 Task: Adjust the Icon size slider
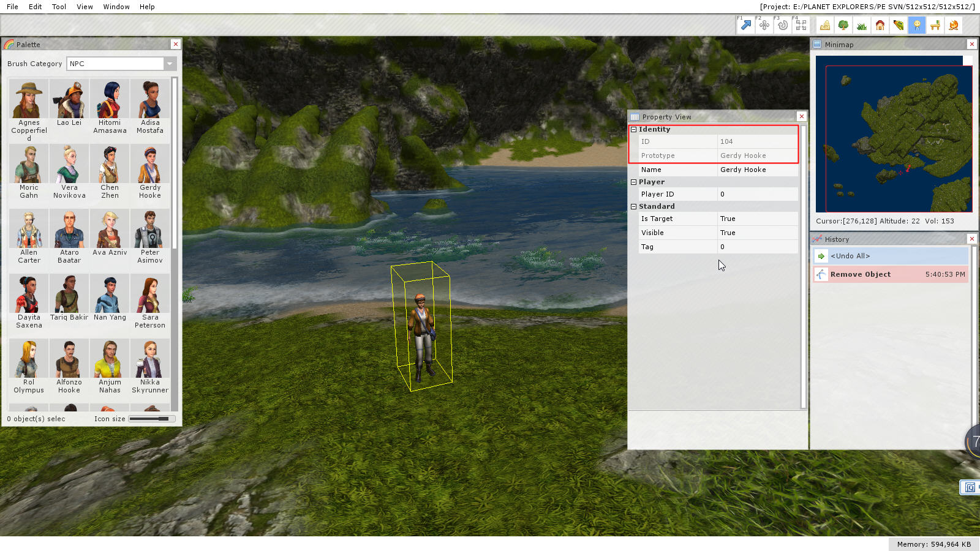pos(152,419)
